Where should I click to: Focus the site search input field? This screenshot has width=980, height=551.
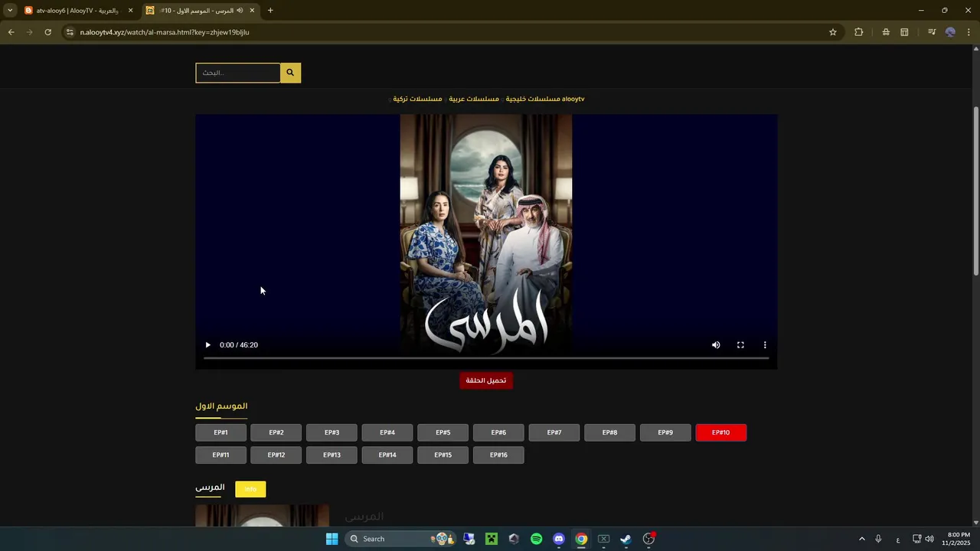[x=238, y=73]
